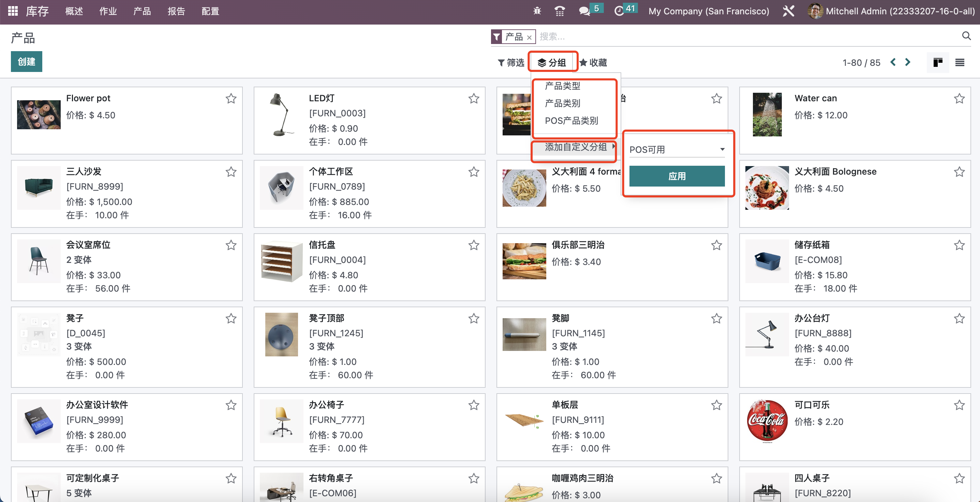This screenshot has width=980, height=502.
Task: Switch to kanban view
Action: (x=937, y=62)
